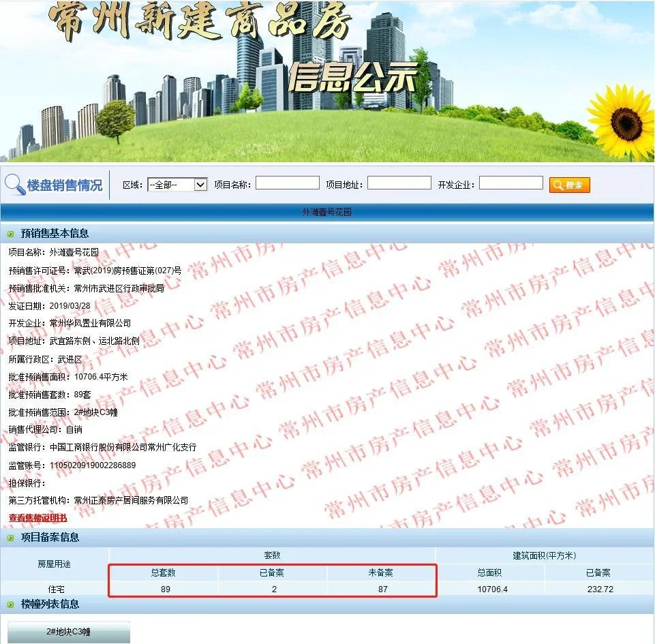Click the 2#地块C3幢 building button

click(x=69, y=632)
